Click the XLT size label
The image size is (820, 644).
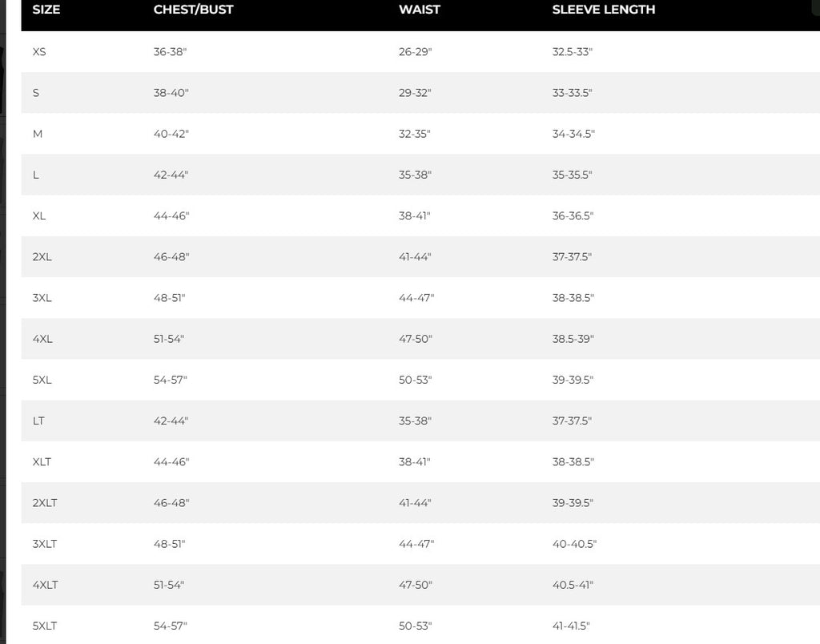point(42,462)
